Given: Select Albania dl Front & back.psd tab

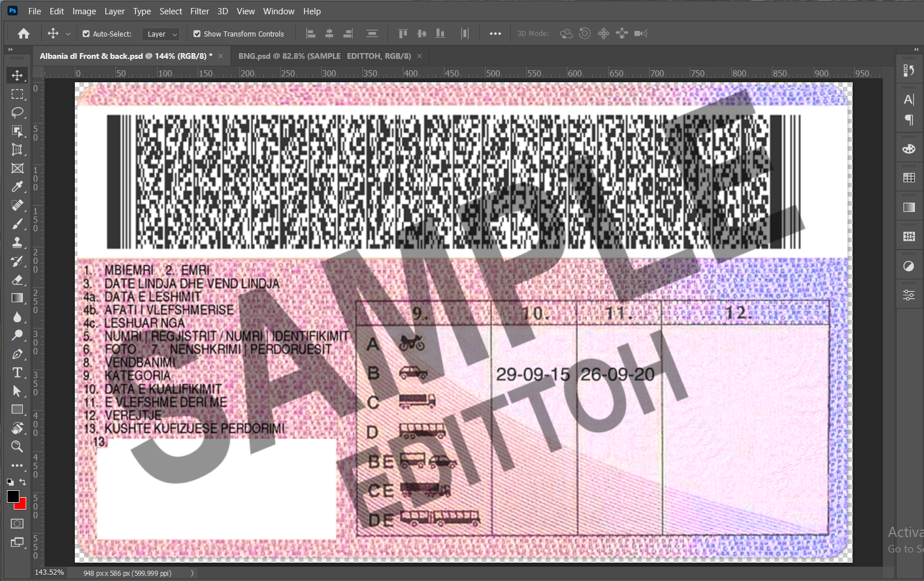Looking at the screenshot, I should point(126,56).
